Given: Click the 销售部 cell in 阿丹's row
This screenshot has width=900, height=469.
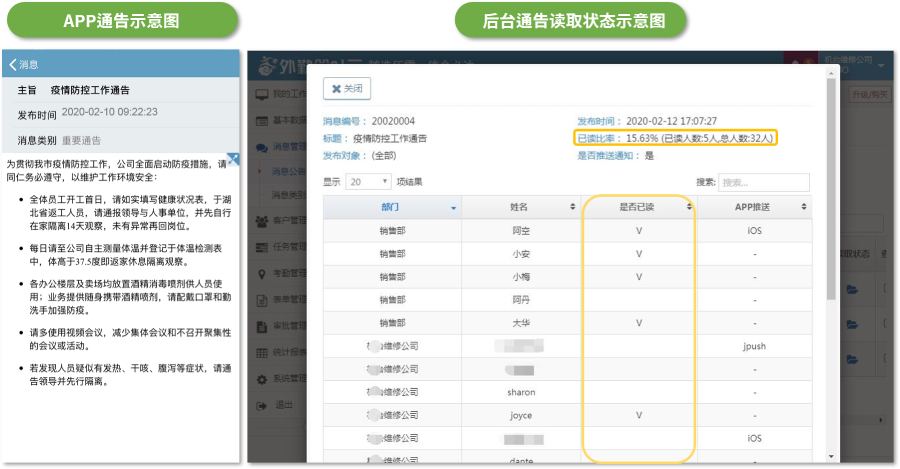Looking at the screenshot, I should tap(392, 300).
